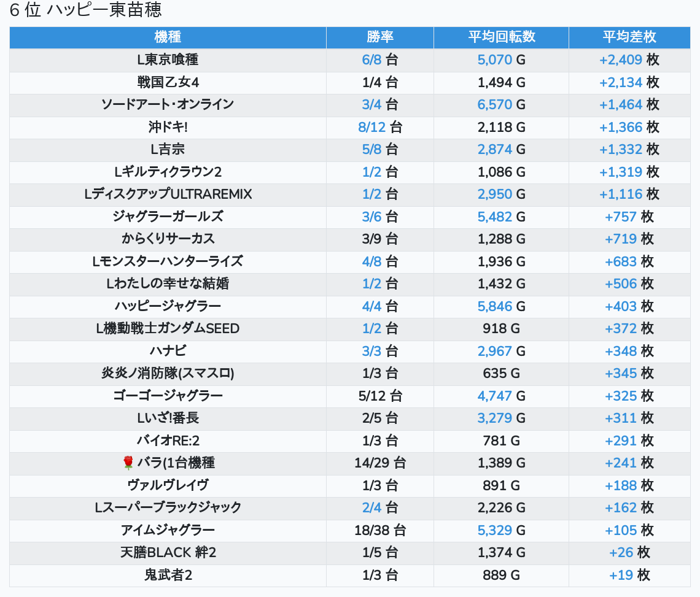Click the +241 枚 difference value
Viewport: 700px width, 597px height.
(x=629, y=463)
